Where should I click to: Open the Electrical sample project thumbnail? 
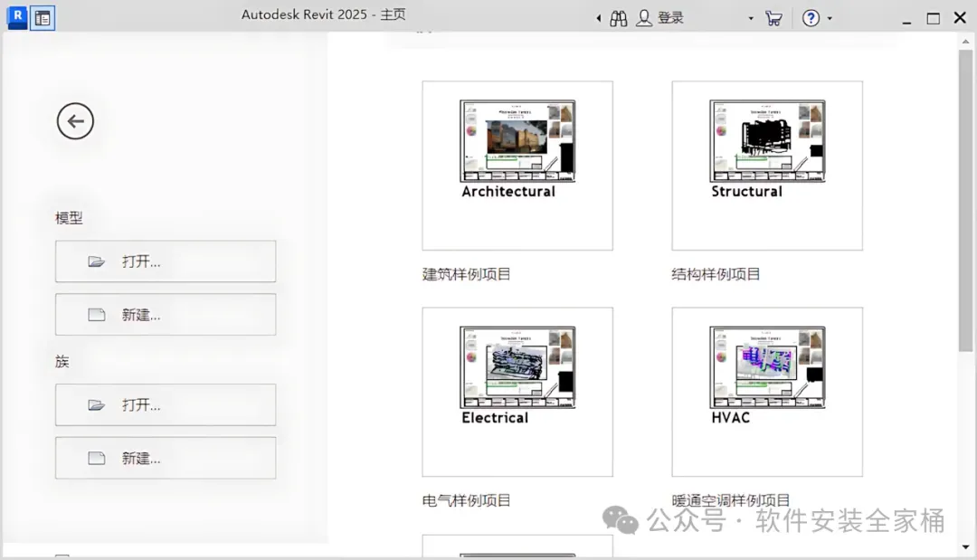pos(517,392)
